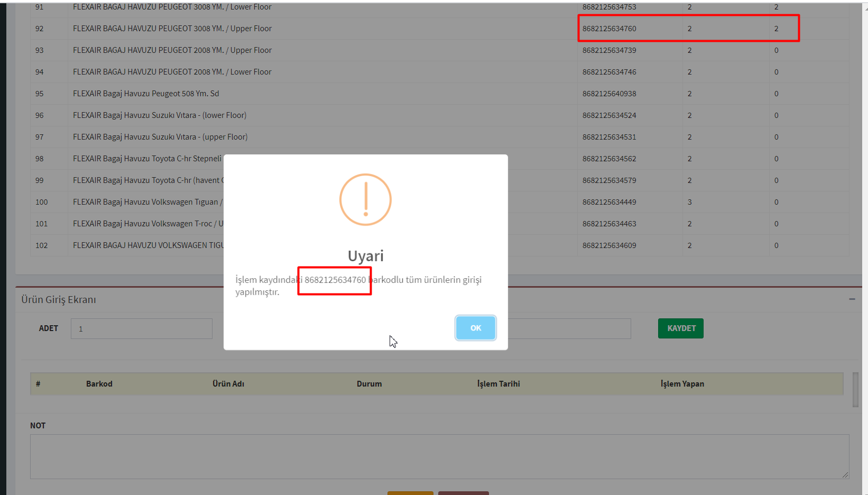The image size is (868, 495).
Task: Click the orange button below the note area
Action: [x=410, y=493]
